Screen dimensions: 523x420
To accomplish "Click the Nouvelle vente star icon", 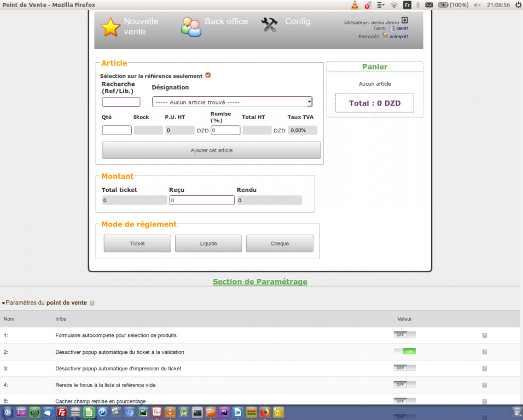I will tap(111, 27).
